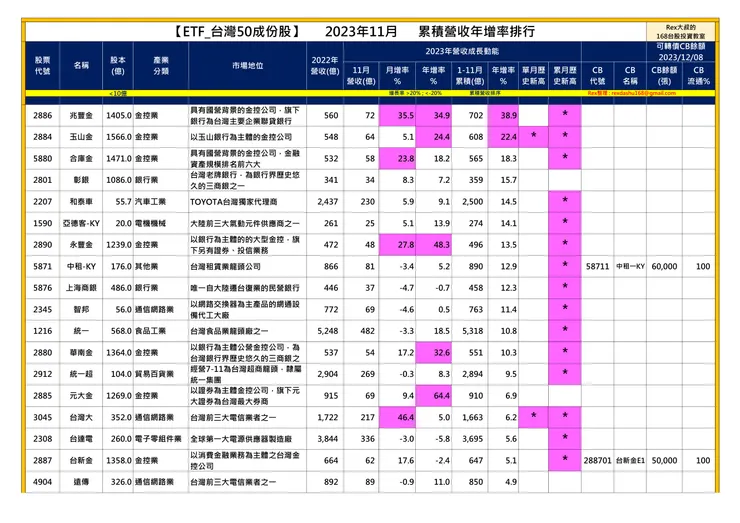Select the name cell 玉山金
This screenshot has height=523, width=740.
point(81,137)
